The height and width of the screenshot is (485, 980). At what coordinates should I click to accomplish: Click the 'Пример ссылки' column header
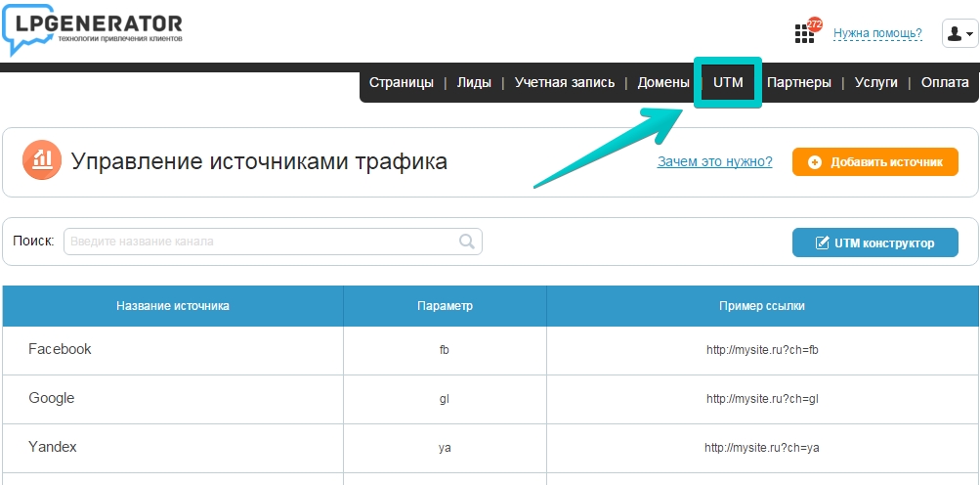click(762, 306)
